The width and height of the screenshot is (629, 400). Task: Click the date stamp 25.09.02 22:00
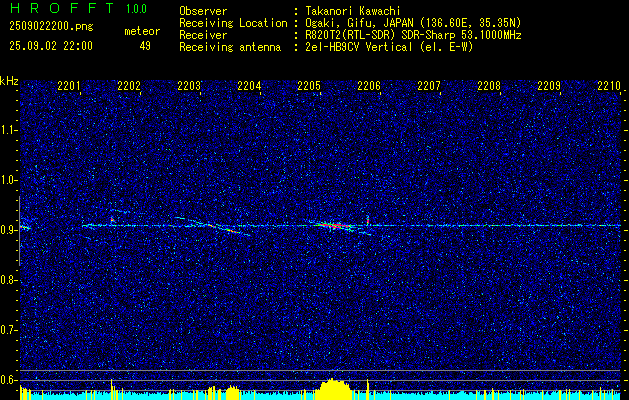(x=51, y=46)
